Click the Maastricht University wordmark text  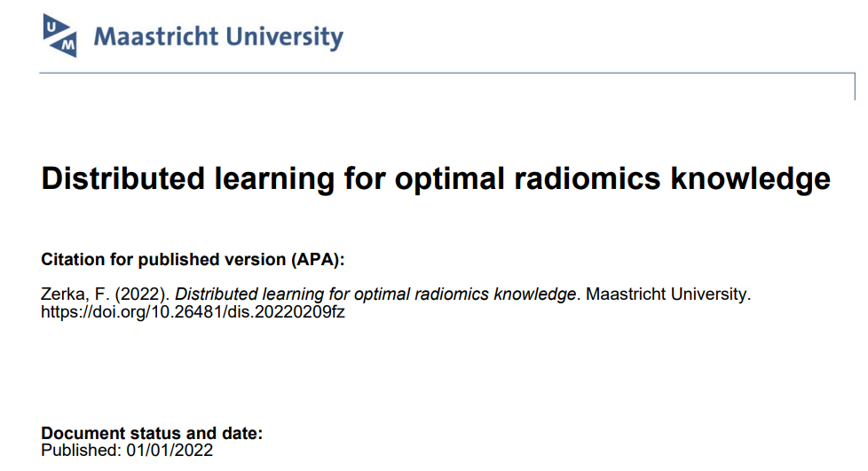(x=218, y=37)
